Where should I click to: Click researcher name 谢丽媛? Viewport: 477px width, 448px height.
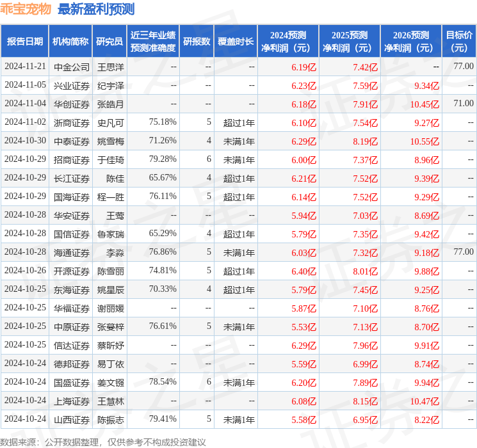[x=111, y=308]
